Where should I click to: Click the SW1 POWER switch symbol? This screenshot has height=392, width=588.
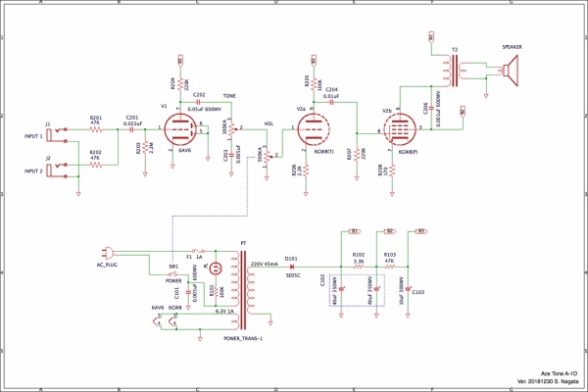[172, 274]
